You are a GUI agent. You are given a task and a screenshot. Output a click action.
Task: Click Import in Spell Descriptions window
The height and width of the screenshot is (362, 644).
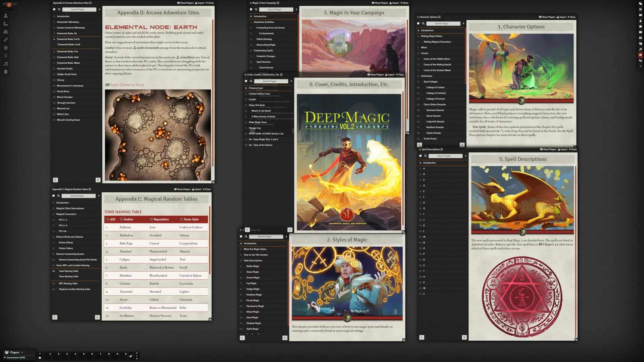click(x=563, y=149)
